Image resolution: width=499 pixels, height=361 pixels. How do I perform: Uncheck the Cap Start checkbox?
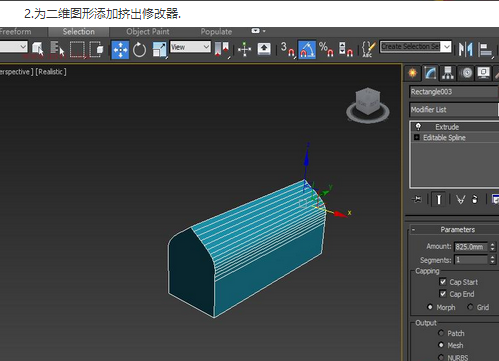click(x=443, y=282)
